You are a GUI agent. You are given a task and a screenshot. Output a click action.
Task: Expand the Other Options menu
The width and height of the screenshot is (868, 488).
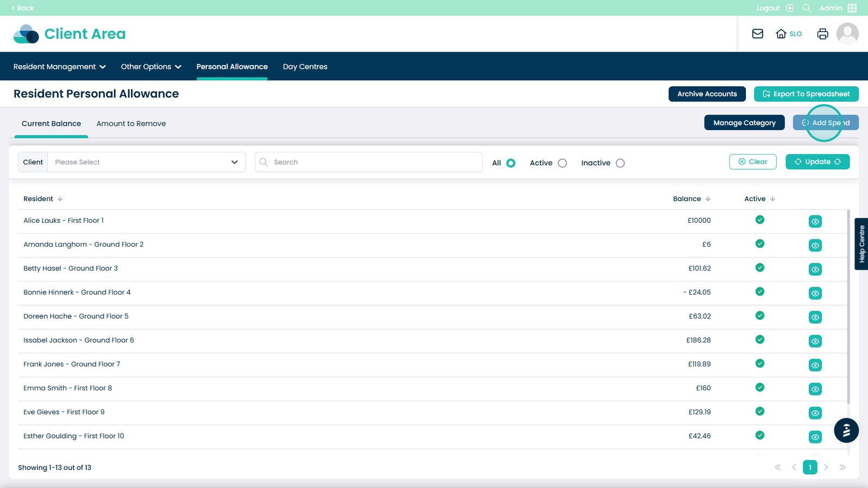(151, 67)
